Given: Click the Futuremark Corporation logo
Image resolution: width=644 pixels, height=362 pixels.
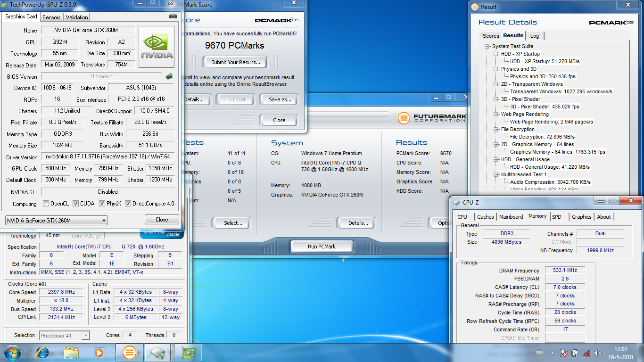Looking at the screenshot, I should [x=432, y=118].
